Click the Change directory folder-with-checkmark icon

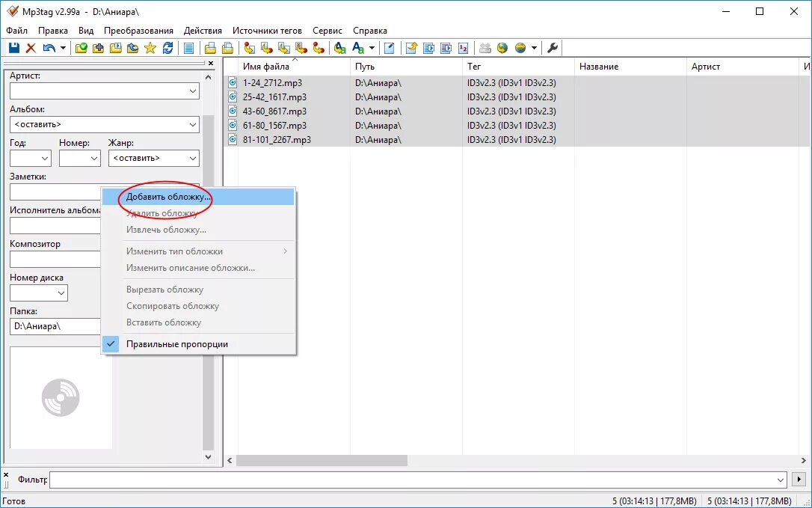(81, 48)
